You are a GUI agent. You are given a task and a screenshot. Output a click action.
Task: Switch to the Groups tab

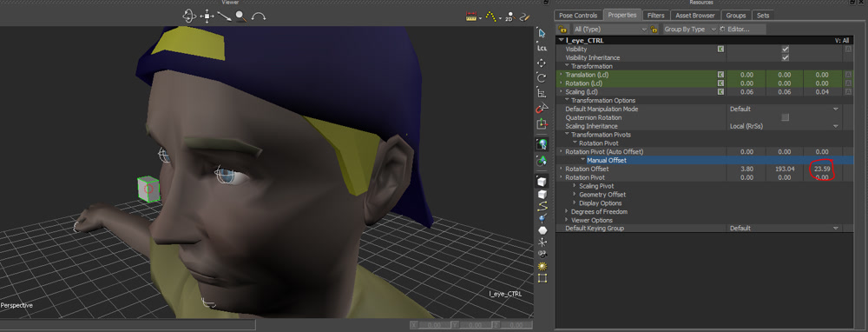[736, 16]
